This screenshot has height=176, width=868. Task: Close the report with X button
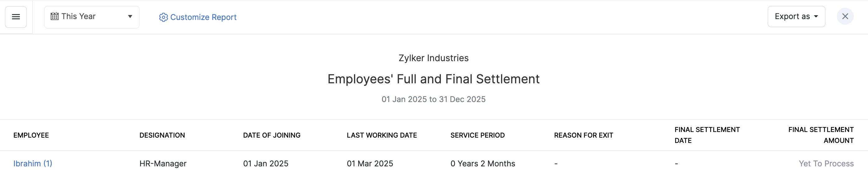(845, 16)
